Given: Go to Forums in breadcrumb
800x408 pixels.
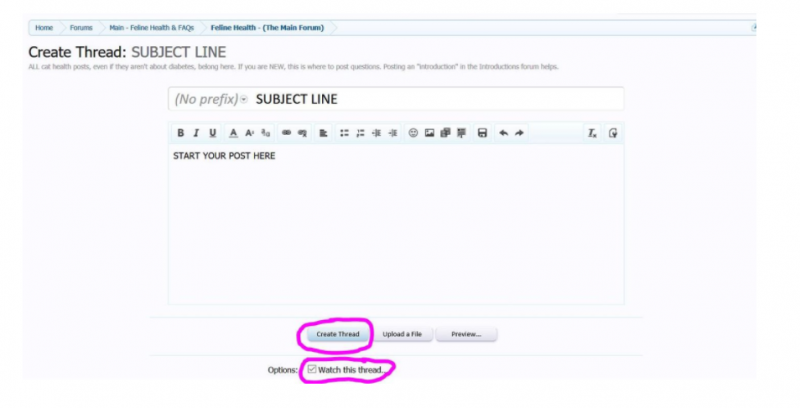Looking at the screenshot, I should [x=81, y=27].
